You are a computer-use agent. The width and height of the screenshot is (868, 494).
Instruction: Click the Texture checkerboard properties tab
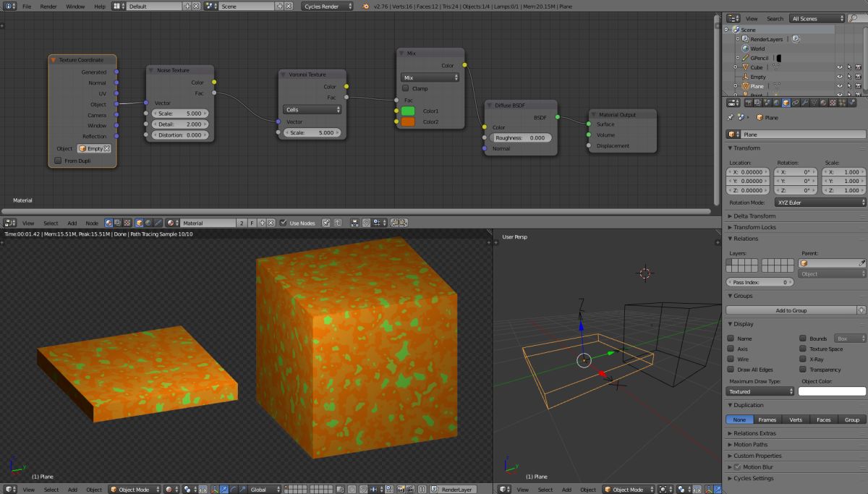click(833, 103)
